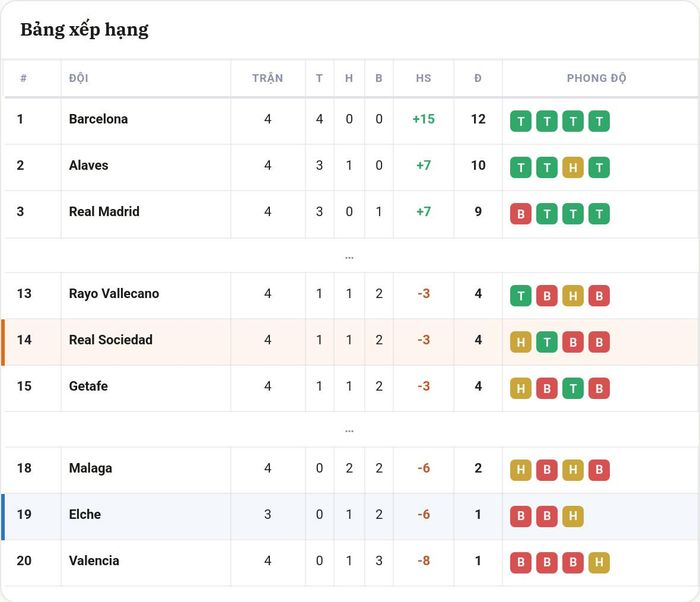The image size is (700, 602).
Task: Open the Malaga team link
Action: pos(91,468)
